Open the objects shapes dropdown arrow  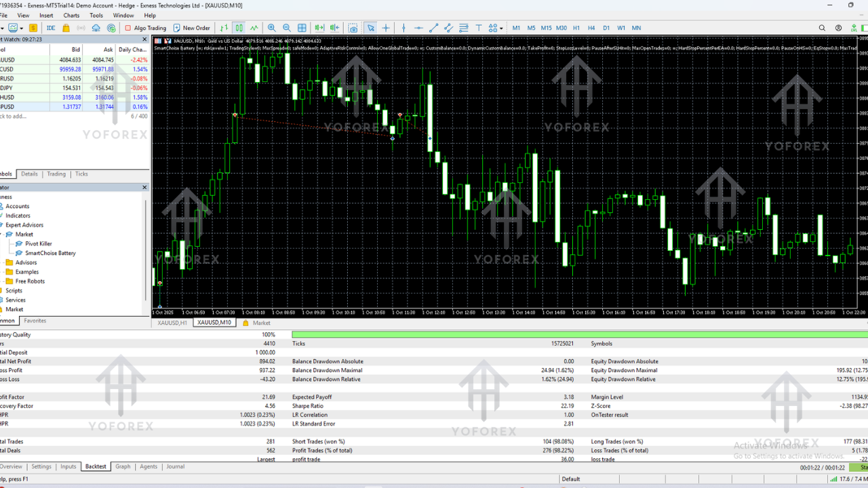(501, 28)
